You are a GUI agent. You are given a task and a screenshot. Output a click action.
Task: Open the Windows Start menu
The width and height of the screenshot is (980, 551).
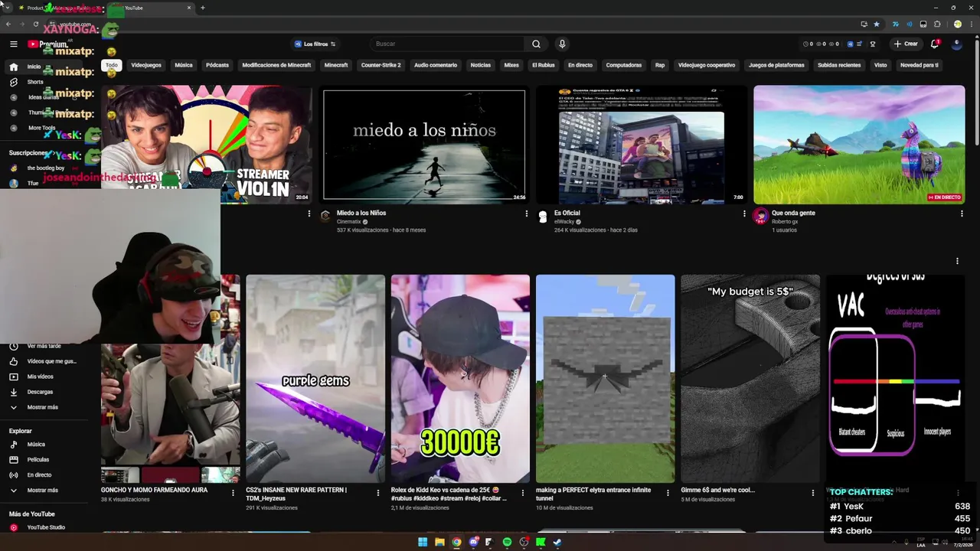(x=423, y=543)
